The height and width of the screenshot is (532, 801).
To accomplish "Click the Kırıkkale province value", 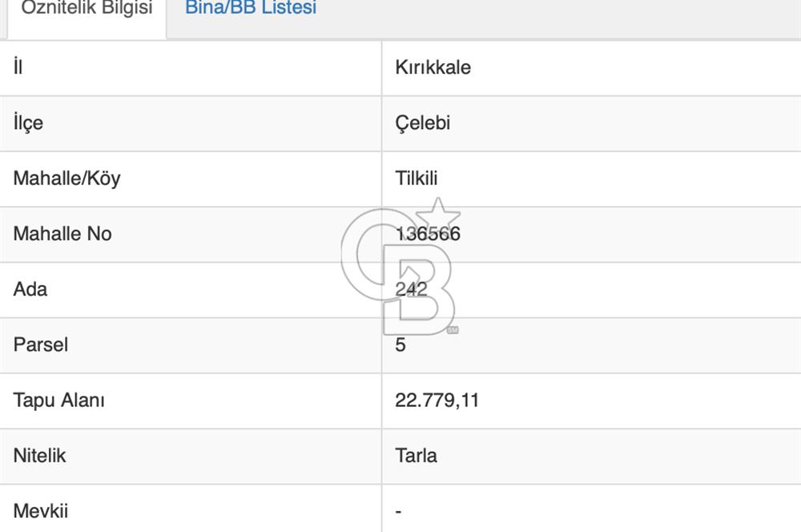I will 433,67.
